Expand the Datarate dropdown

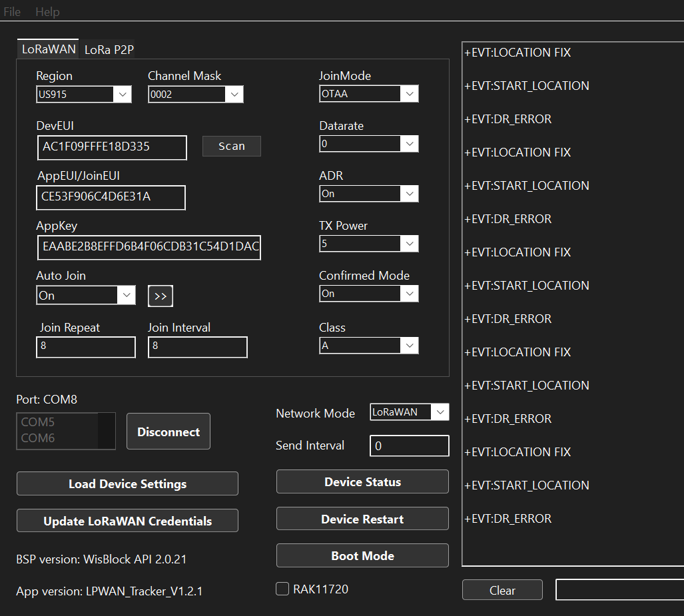pyautogui.click(x=368, y=144)
